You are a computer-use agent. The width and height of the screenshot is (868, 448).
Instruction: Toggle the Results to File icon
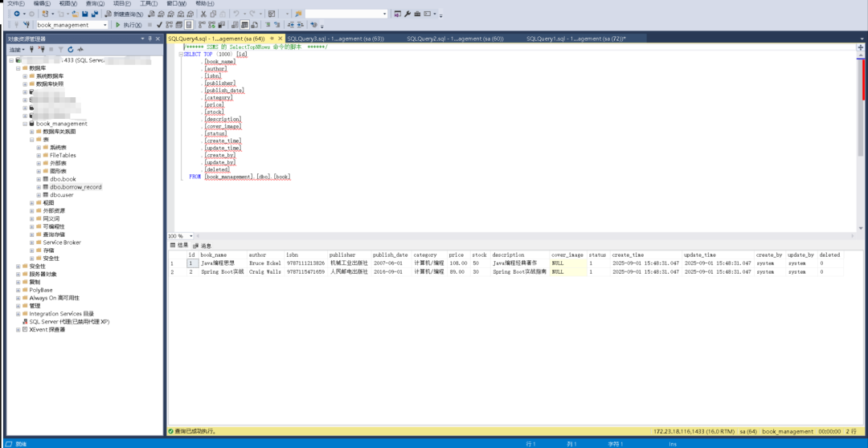coord(254,25)
